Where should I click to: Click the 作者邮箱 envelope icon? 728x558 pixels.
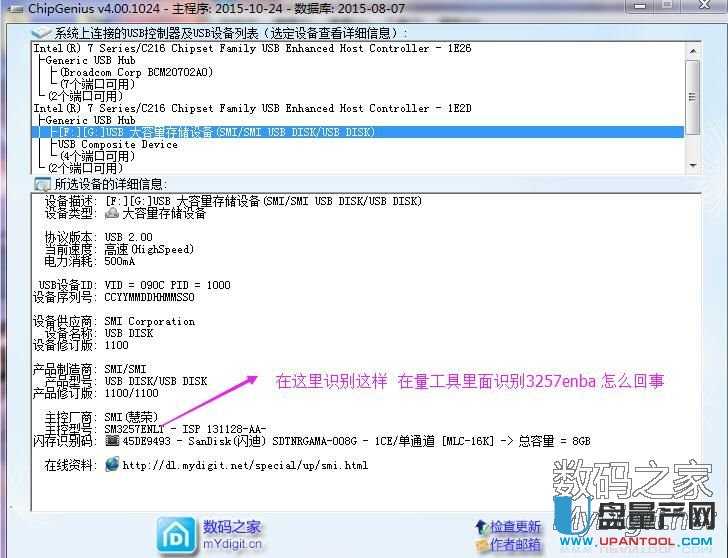tap(481, 545)
